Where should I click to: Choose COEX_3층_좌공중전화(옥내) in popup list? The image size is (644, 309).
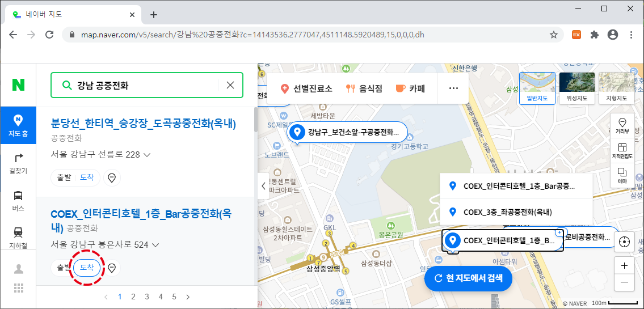point(516,212)
